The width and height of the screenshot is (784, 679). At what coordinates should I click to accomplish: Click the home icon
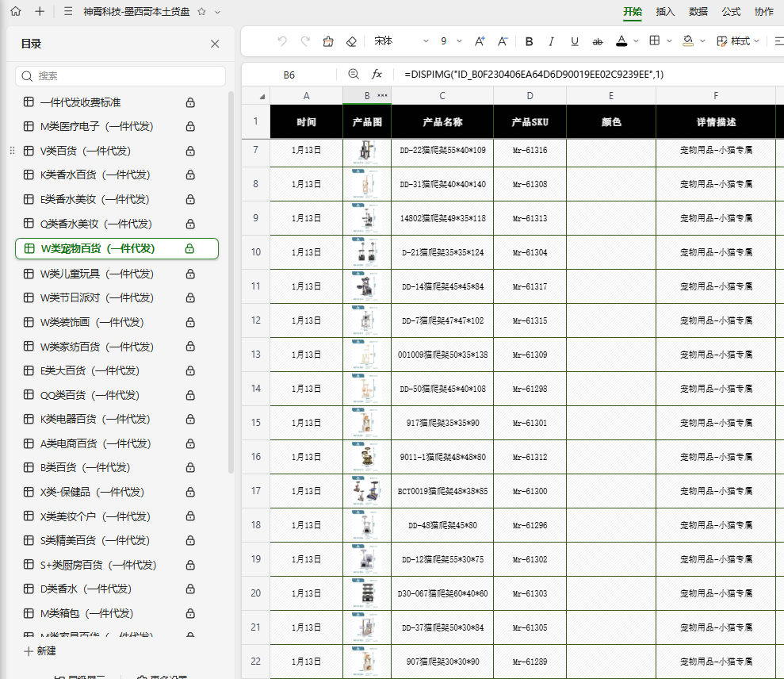[16, 12]
